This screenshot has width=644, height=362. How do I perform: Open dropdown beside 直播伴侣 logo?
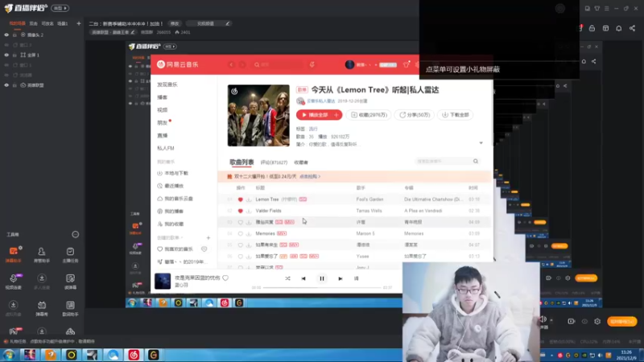pos(60,8)
